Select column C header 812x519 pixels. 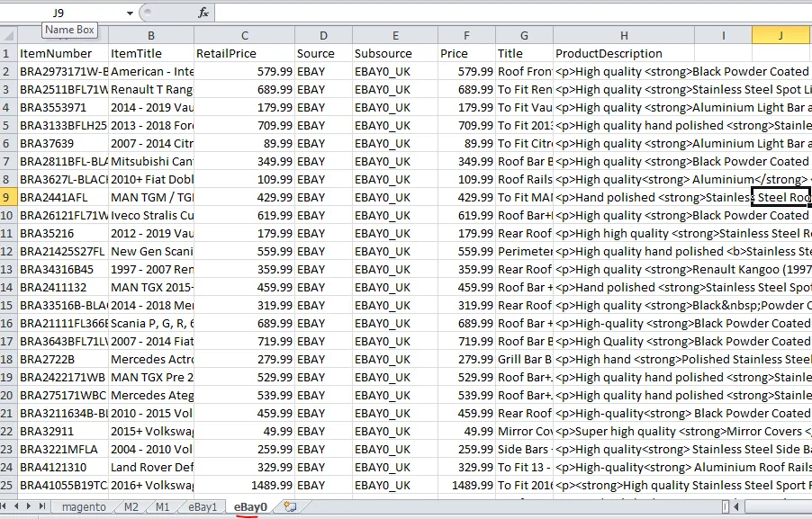pyautogui.click(x=245, y=36)
